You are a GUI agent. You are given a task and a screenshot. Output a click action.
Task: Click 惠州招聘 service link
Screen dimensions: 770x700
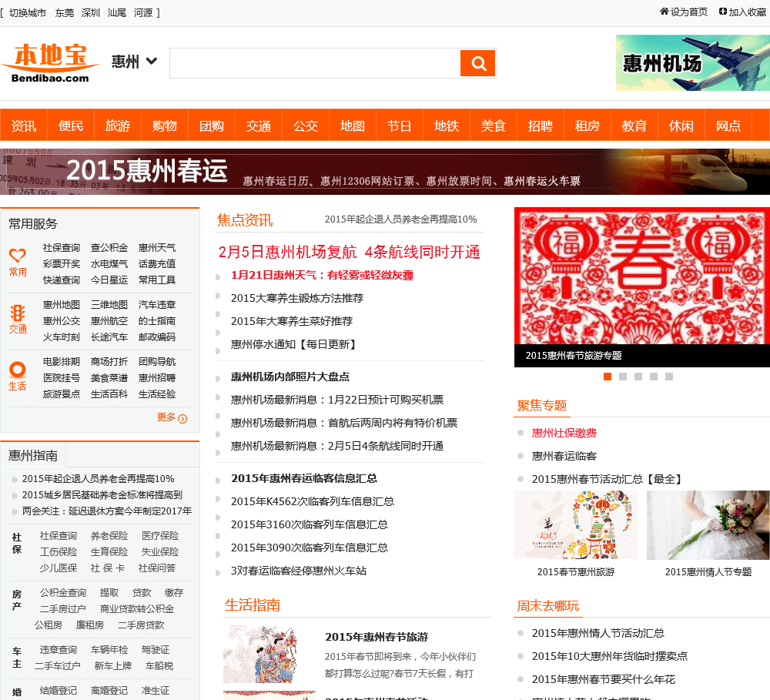pyautogui.click(x=156, y=378)
